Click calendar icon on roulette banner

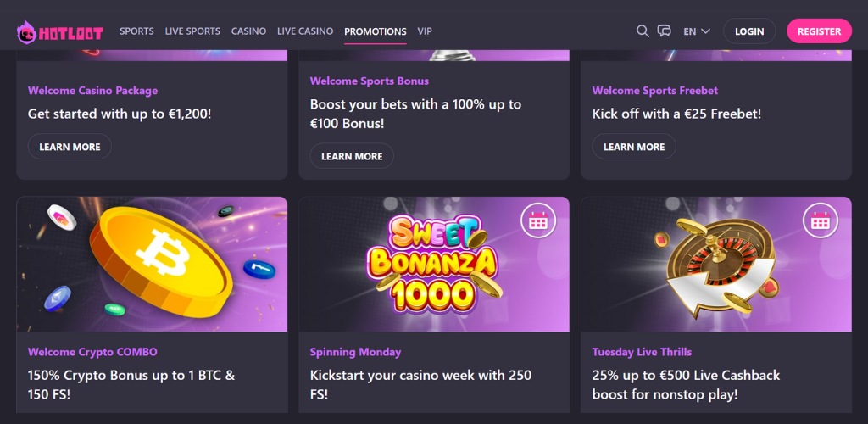point(820,221)
